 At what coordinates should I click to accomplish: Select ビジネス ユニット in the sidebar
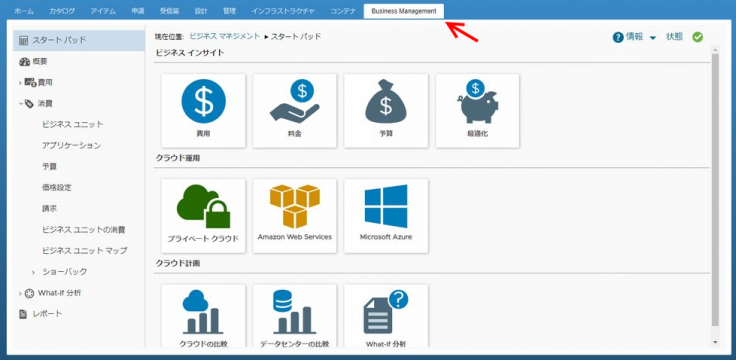click(x=73, y=124)
